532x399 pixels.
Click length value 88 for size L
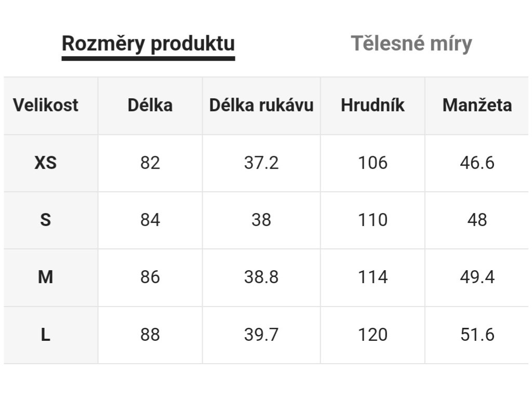[150, 335]
